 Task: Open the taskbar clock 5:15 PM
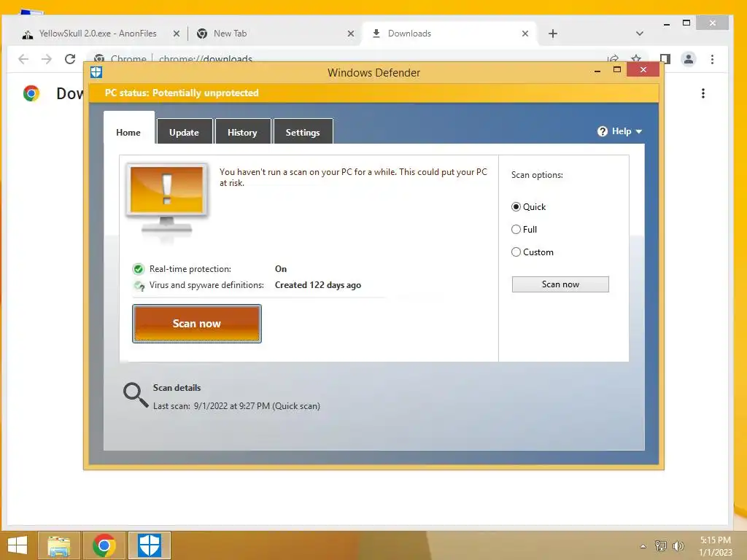click(715, 546)
